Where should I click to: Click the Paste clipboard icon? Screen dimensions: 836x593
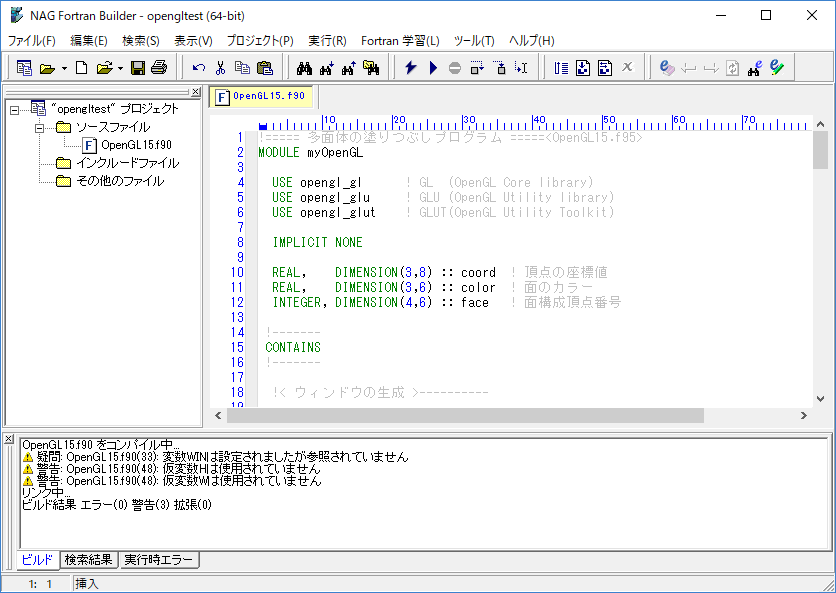coord(264,68)
